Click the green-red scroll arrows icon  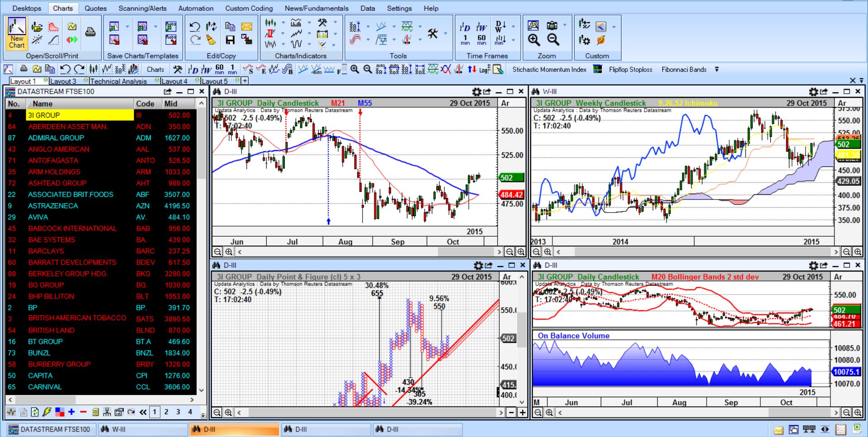pyautogui.click(x=72, y=40)
